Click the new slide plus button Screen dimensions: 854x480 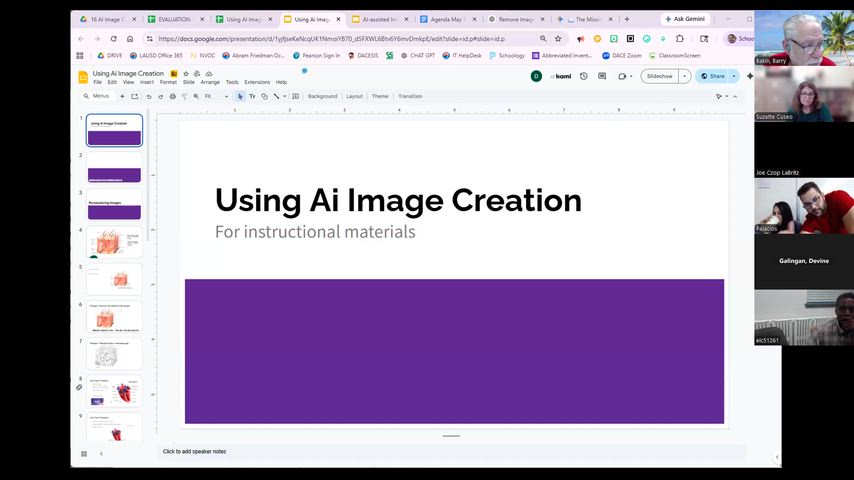pyautogui.click(x=122, y=96)
